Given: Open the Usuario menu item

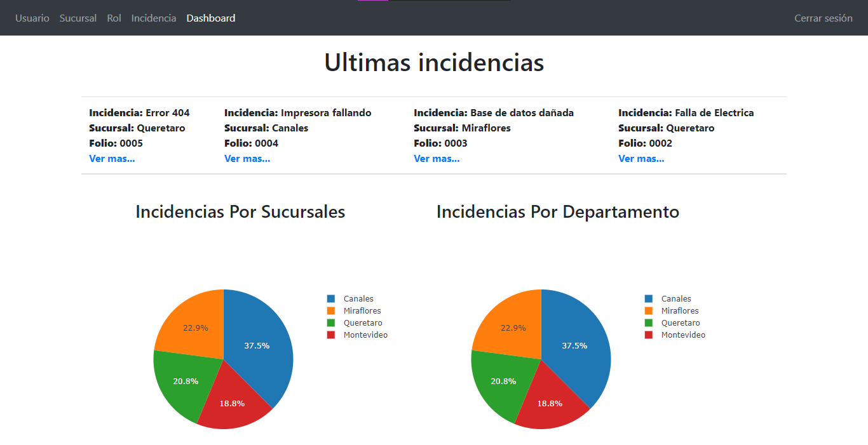Looking at the screenshot, I should (x=32, y=18).
